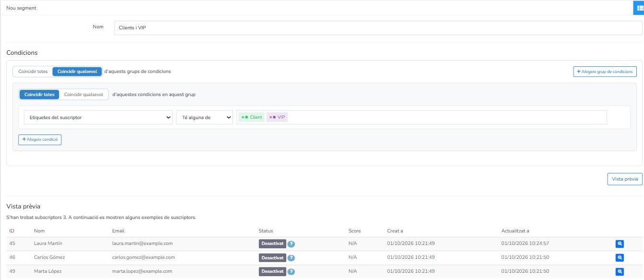Click the 'Score' column header
The height and width of the screenshot is (280, 644).
[355, 231]
